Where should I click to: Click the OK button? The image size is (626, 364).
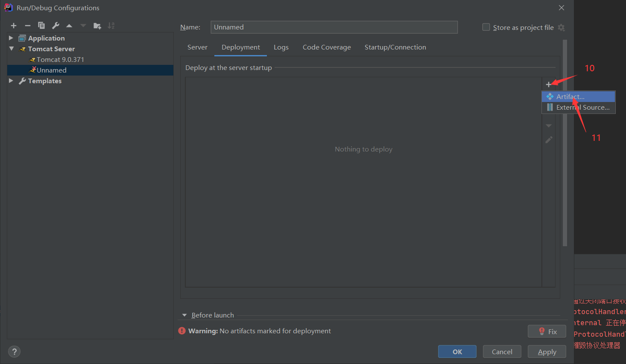pos(457,352)
